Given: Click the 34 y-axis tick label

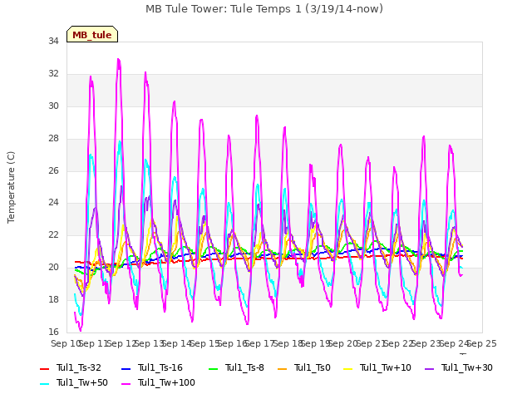Looking at the screenshot, I should (53, 42).
